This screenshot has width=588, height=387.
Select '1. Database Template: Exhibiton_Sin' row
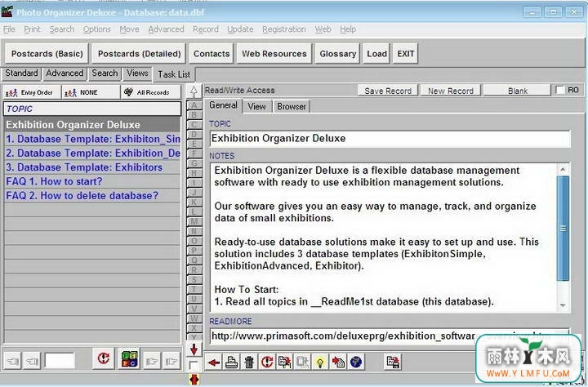pyautogui.click(x=92, y=139)
